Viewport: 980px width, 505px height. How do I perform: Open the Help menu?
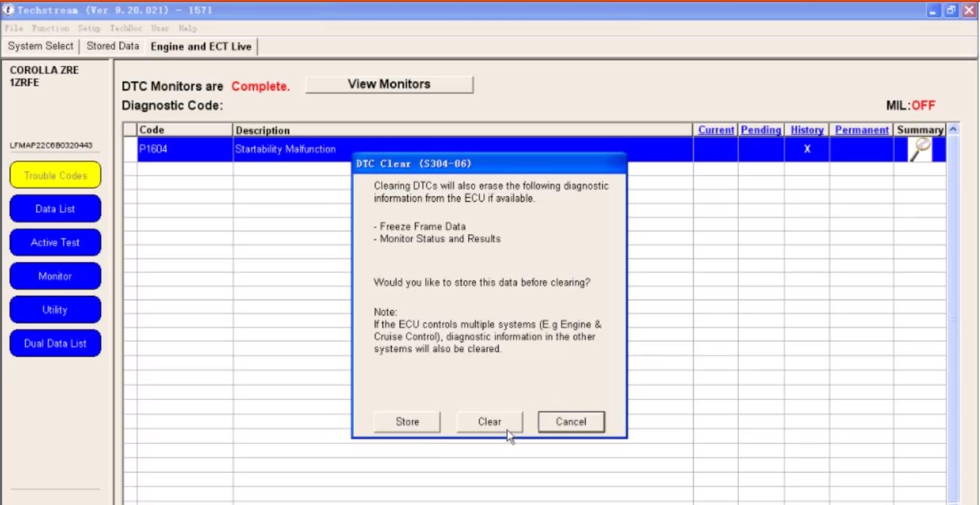coord(187,29)
